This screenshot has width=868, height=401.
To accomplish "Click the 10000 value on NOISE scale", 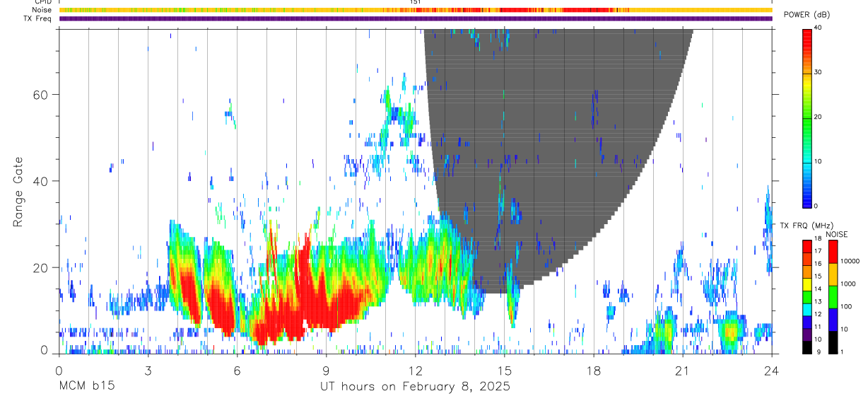I will click(x=850, y=261).
